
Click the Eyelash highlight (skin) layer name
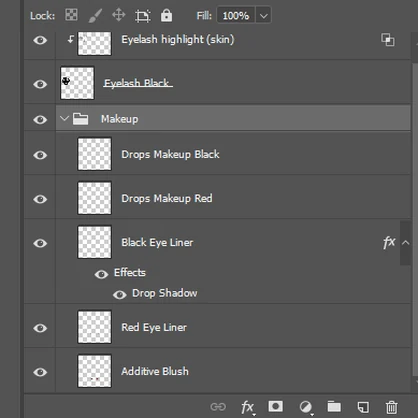[x=178, y=40]
